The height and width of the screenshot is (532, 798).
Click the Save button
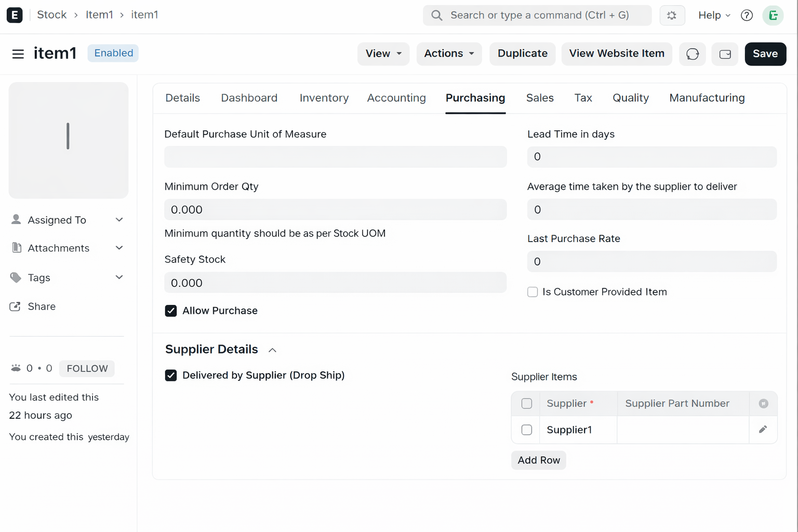click(765, 54)
